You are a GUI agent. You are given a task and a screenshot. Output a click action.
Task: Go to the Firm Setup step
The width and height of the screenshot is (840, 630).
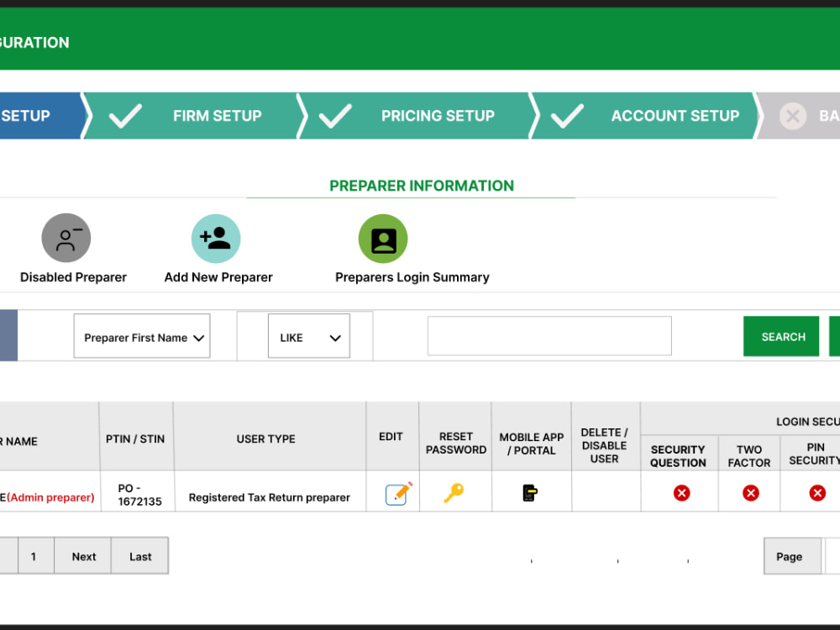point(193,116)
